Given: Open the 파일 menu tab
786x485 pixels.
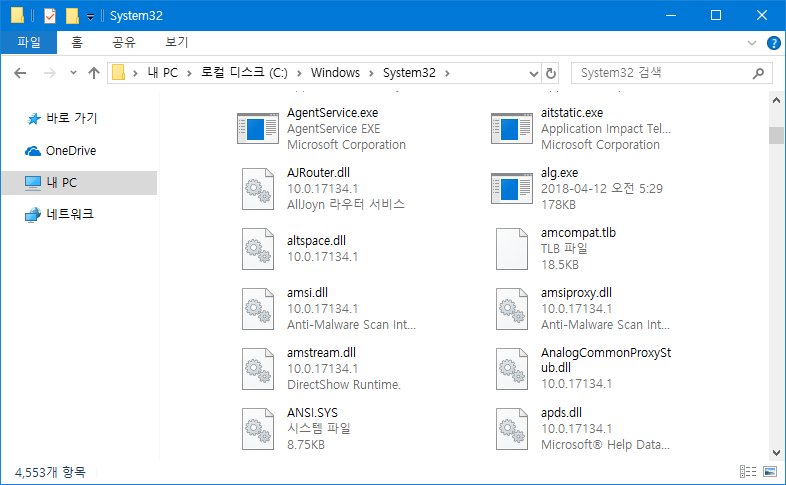Looking at the screenshot, I should 29,42.
